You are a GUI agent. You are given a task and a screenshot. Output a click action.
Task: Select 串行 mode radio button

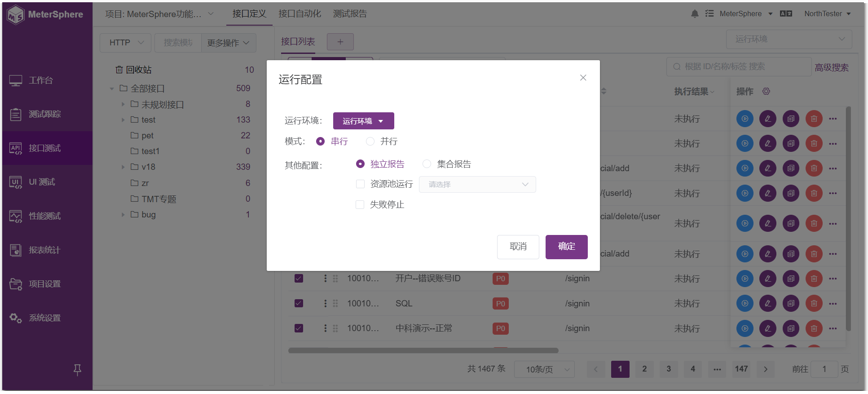(x=320, y=141)
